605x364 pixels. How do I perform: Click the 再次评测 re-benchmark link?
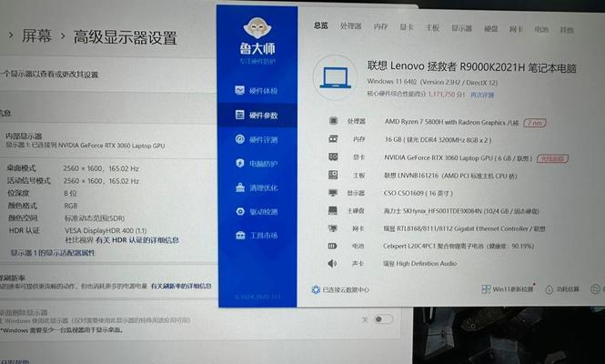point(482,95)
